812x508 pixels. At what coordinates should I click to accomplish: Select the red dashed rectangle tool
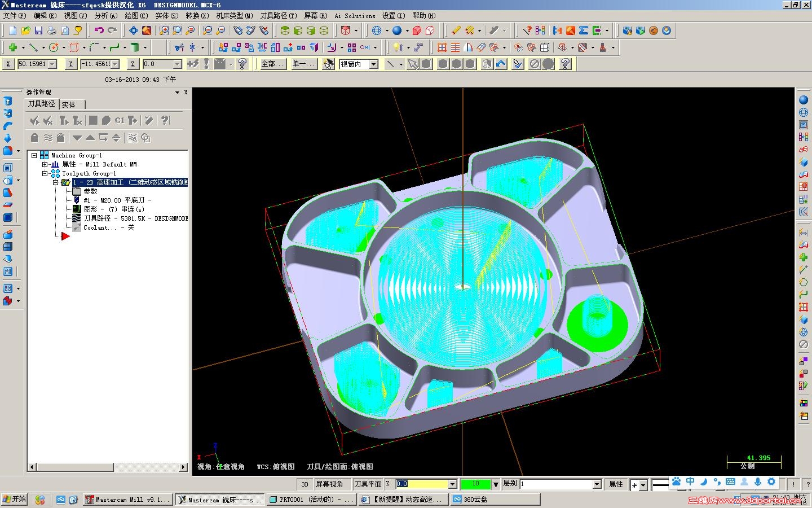[x=74, y=47]
